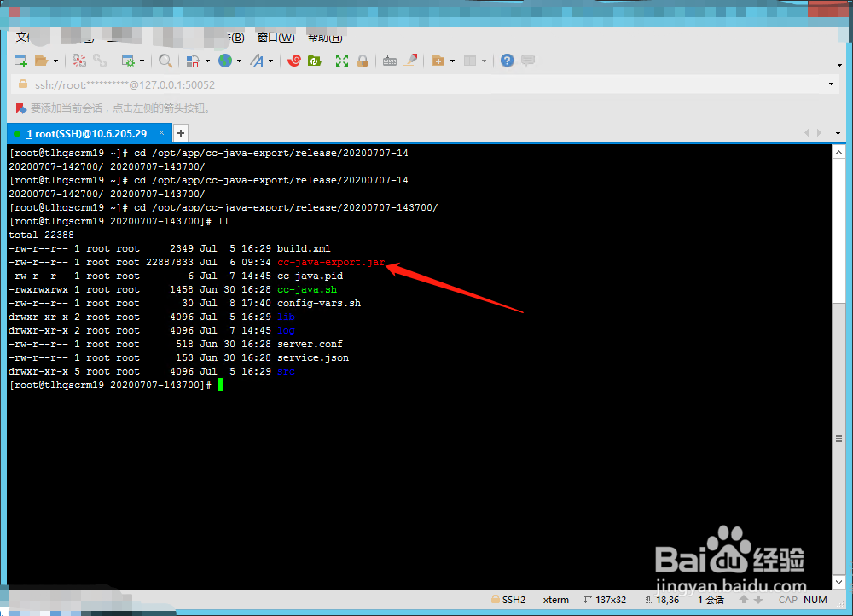Screen dimensions: 853x616
Task: Click the toolbar padlock lock-screen icon
Action: tap(363, 61)
